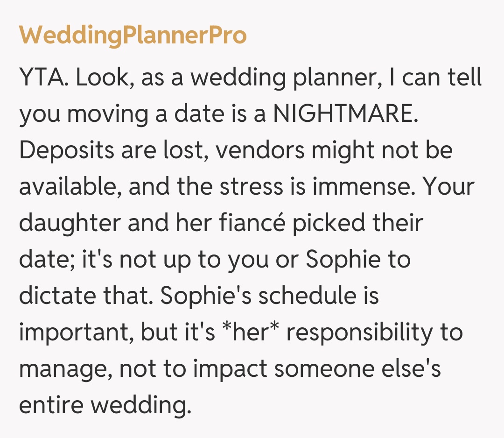Click the word entire in last line
This screenshot has width=504, height=438.
[50, 404]
